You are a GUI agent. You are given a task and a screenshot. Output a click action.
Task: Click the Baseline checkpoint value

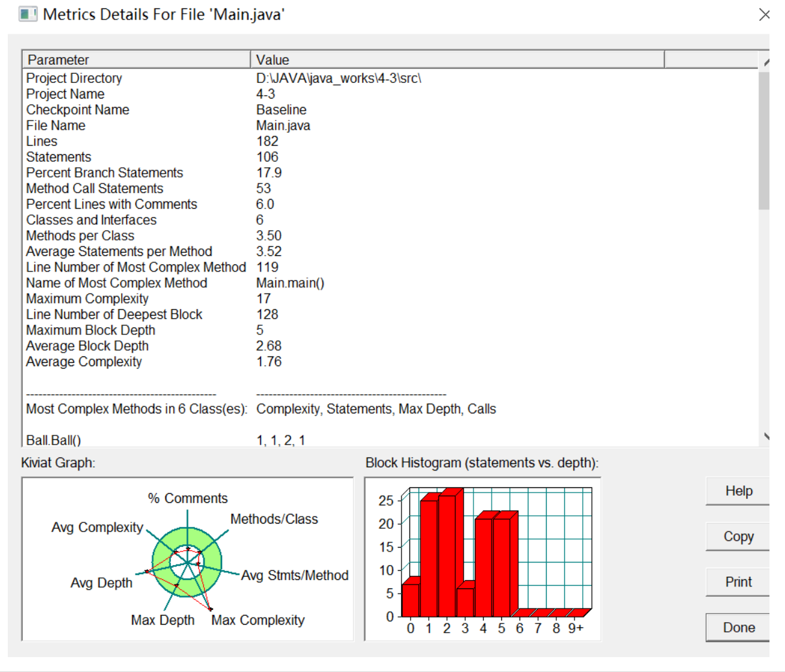click(x=281, y=110)
